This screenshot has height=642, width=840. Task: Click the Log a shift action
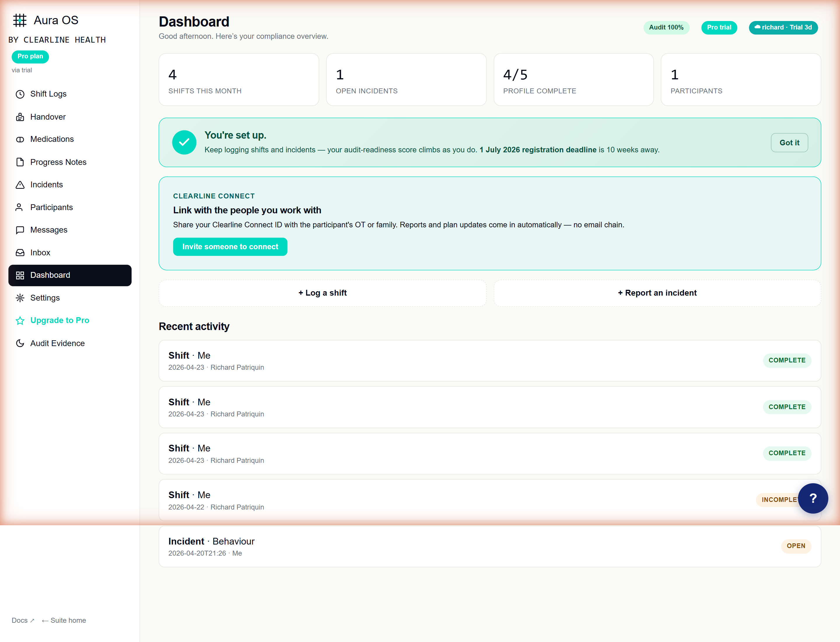[322, 293]
